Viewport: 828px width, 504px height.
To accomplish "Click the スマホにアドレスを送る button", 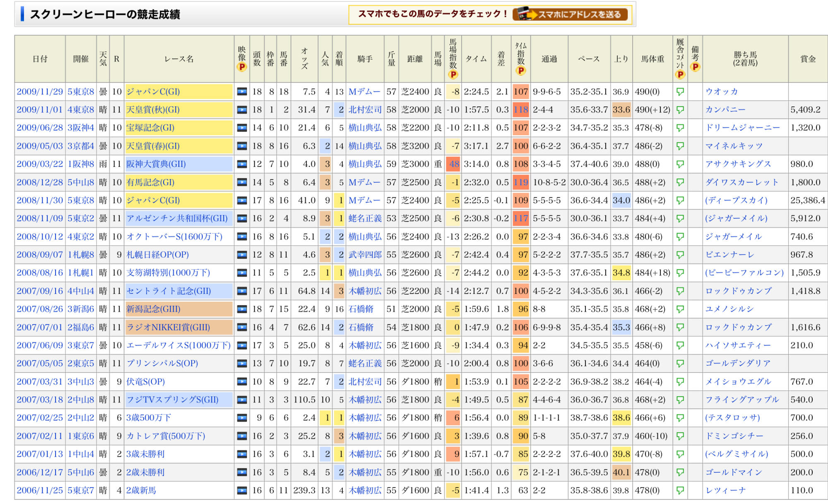I will point(570,14).
